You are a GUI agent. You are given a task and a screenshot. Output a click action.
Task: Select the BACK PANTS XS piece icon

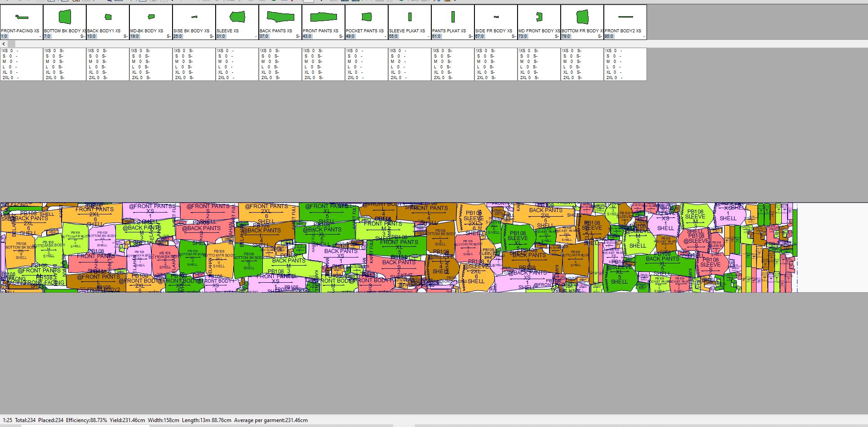click(x=280, y=17)
